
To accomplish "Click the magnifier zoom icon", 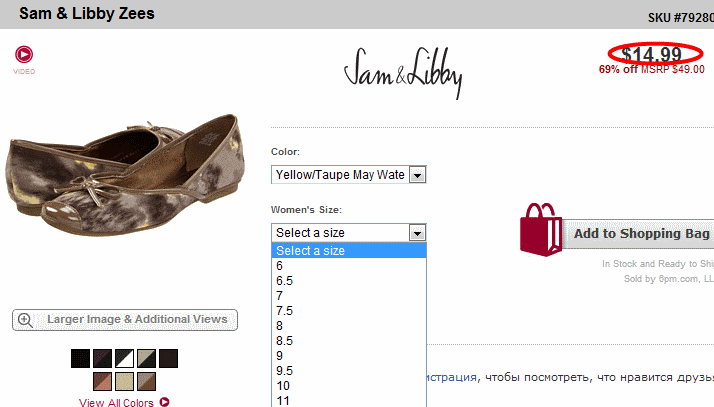I will (x=25, y=320).
